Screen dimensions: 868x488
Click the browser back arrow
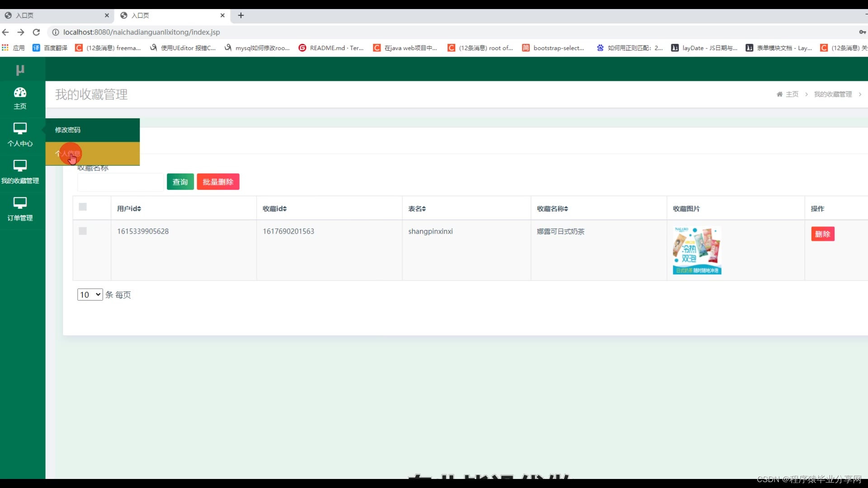click(x=5, y=32)
